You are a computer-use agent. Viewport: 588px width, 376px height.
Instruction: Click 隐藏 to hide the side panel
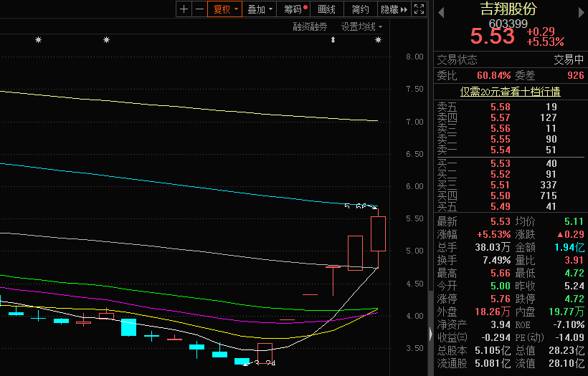click(x=394, y=9)
